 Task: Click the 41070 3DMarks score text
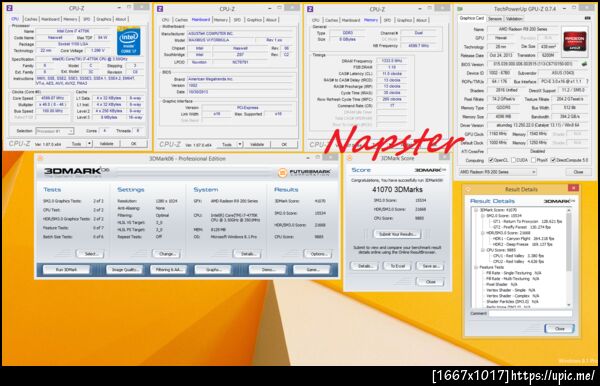(x=397, y=189)
